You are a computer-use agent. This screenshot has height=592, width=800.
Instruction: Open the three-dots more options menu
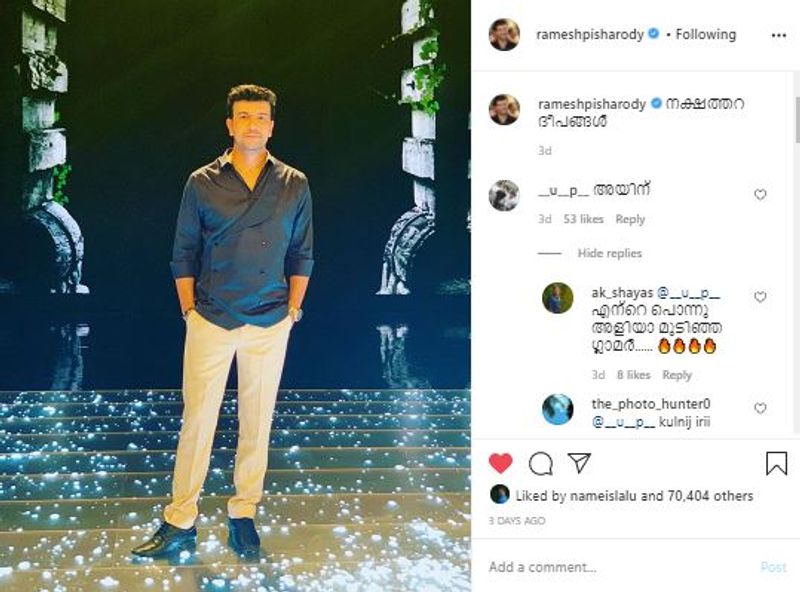[779, 35]
